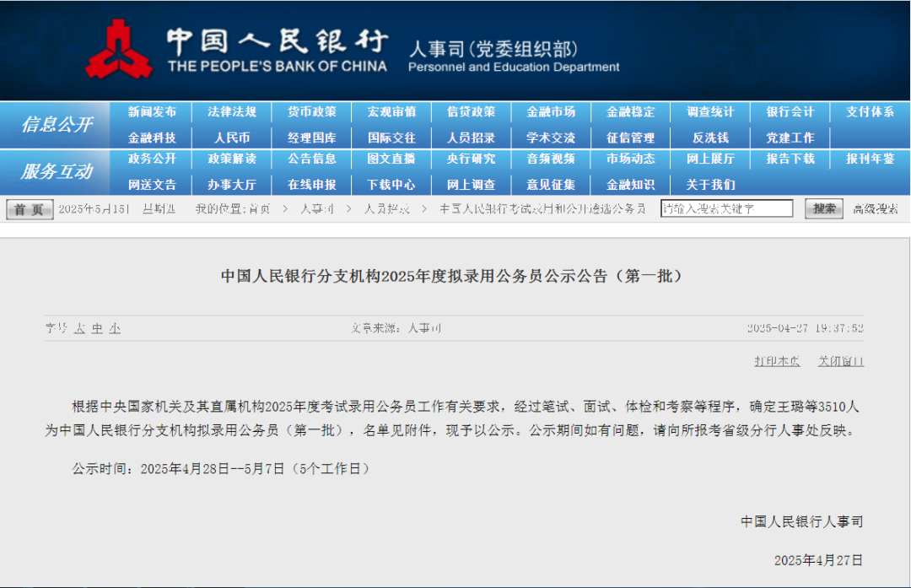Image resolution: width=911 pixels, height=588 pixels.
Task: Open 学术交流 navigation link
Action: pyautogui.click(x=551, y=138)
